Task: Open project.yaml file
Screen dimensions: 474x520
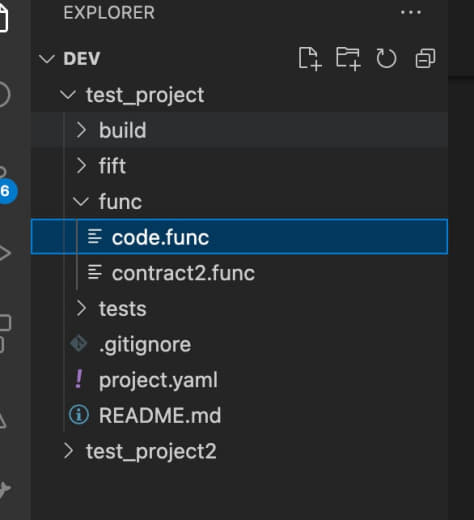Action: [x=239, y=380]
